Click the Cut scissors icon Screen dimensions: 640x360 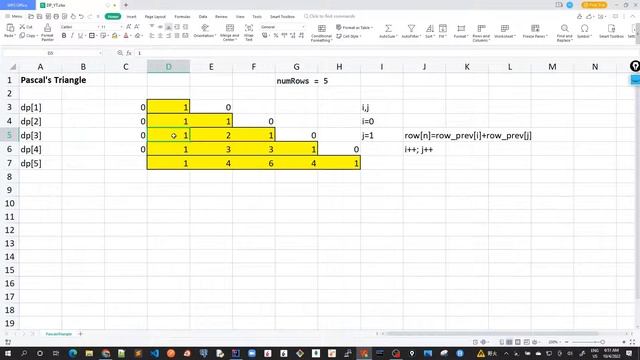point(22,27)
